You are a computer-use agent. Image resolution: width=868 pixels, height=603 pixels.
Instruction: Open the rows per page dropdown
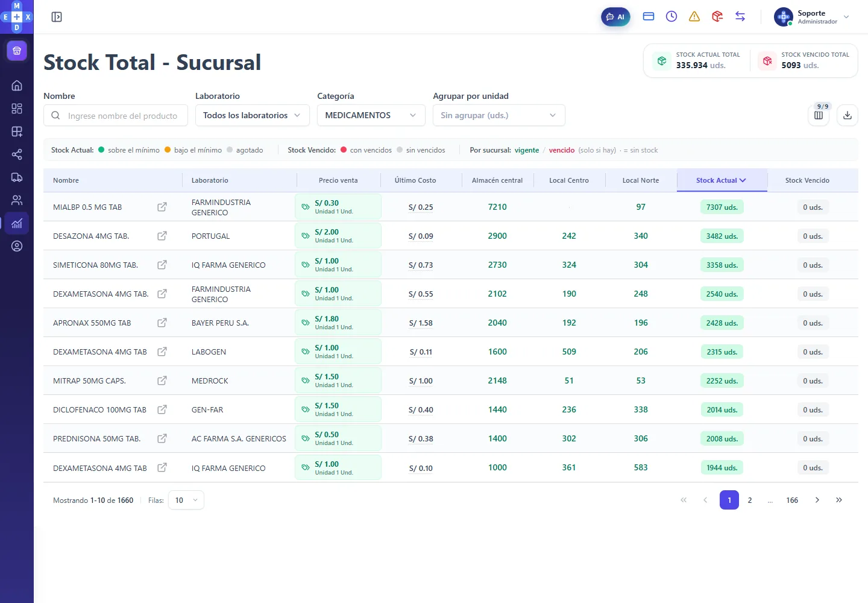point(186,500)
